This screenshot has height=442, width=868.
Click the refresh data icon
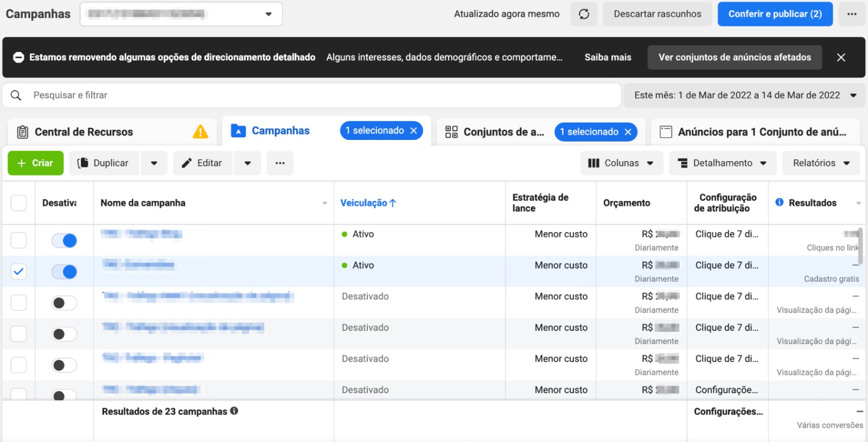[x=584, y=14]
